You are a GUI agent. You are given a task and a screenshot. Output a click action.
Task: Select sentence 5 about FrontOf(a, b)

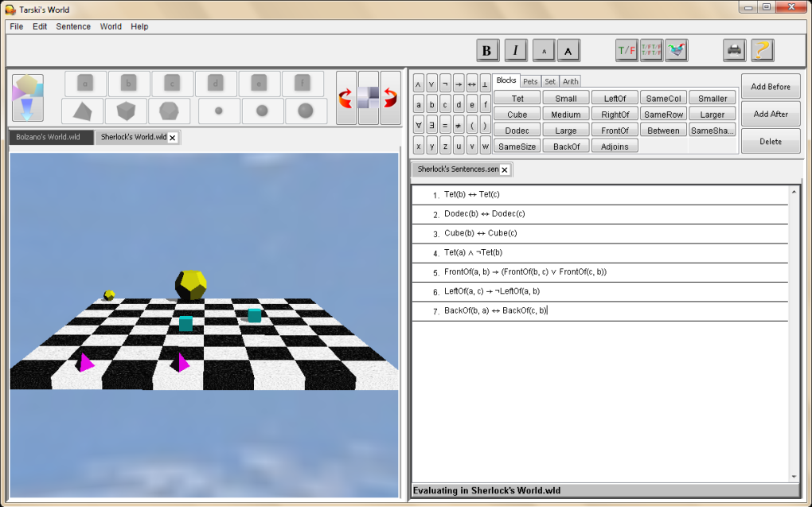(600, 272)
